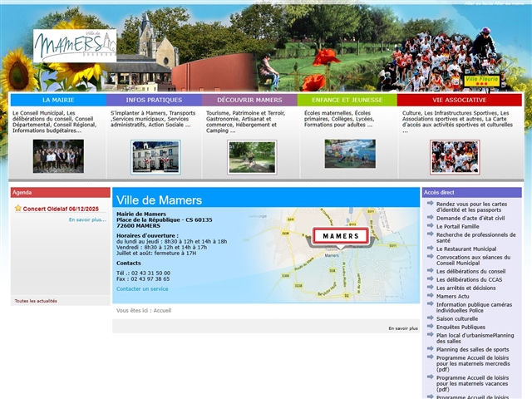
Task: Click the town hall building thumbnail
Action: [155, 157]
